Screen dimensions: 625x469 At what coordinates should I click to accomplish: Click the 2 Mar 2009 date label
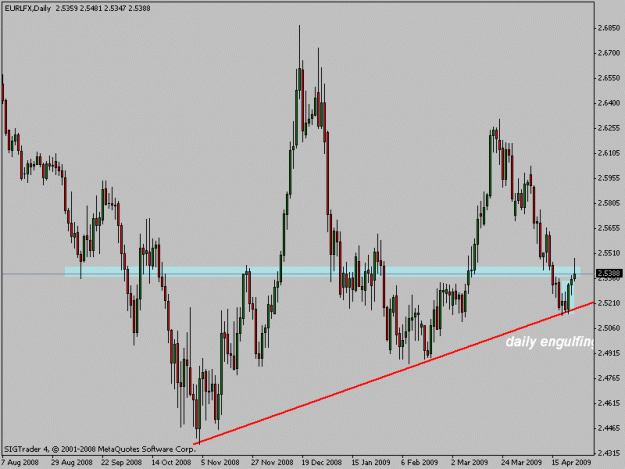click(470, 462)
